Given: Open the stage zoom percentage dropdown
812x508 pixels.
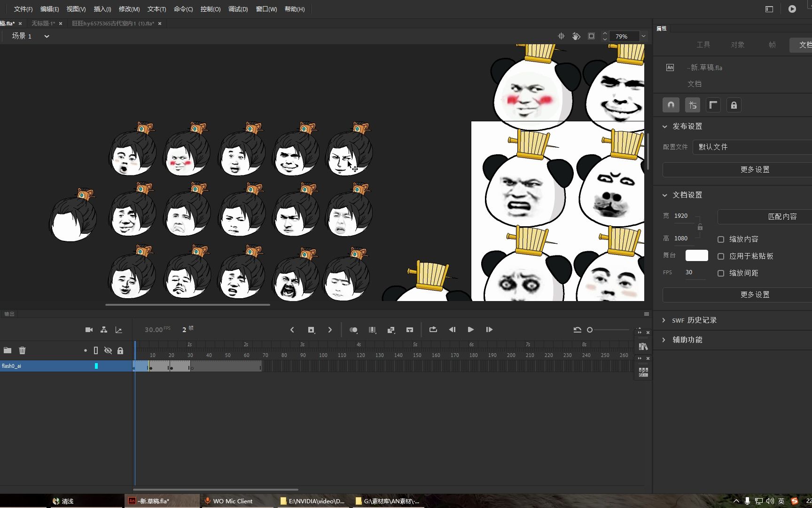Looking at the screenshot, I should (644, 36).
